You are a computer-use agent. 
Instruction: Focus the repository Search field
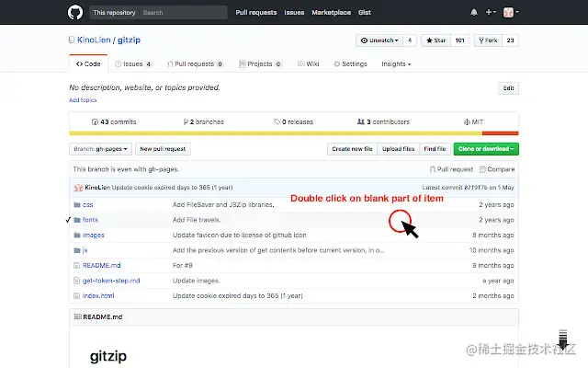(183, 12)
